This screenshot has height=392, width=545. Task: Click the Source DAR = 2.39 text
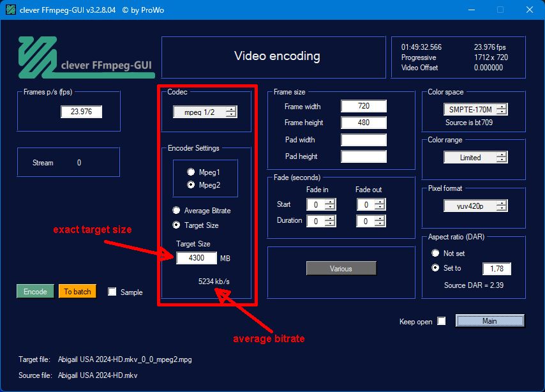474,285
